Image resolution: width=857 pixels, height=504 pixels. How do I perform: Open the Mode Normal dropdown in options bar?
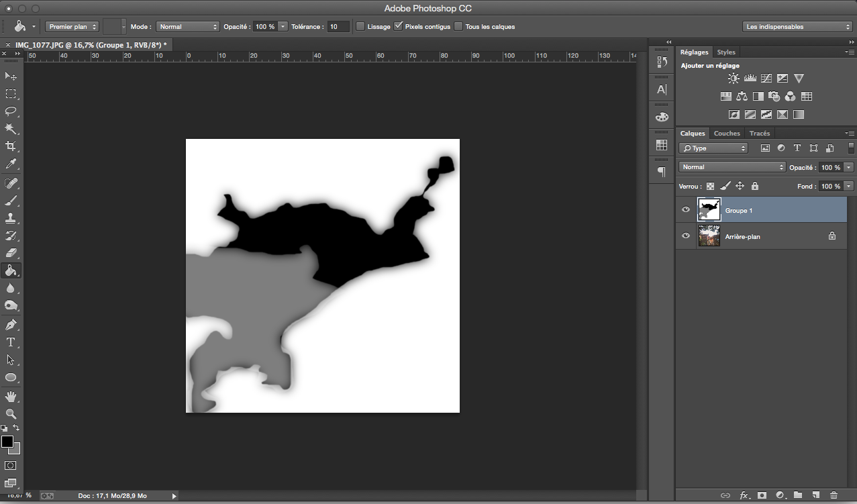click(x=187, y=26)
